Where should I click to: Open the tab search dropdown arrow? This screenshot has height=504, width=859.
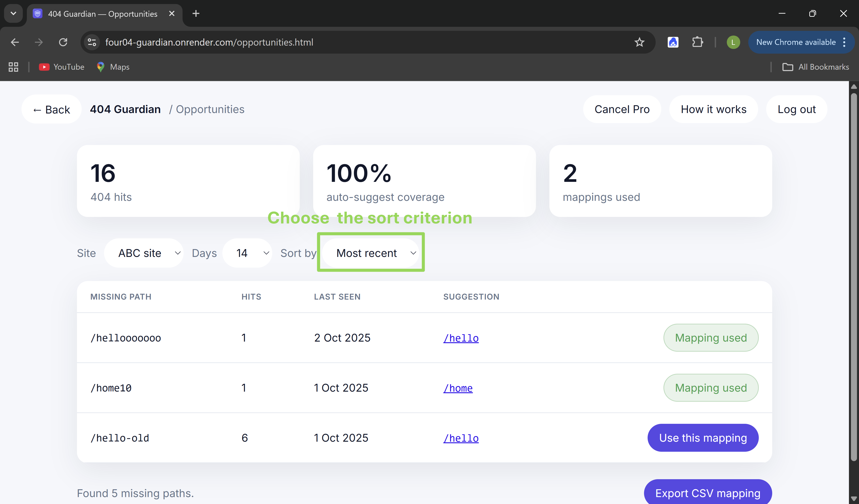click(13, 14)
